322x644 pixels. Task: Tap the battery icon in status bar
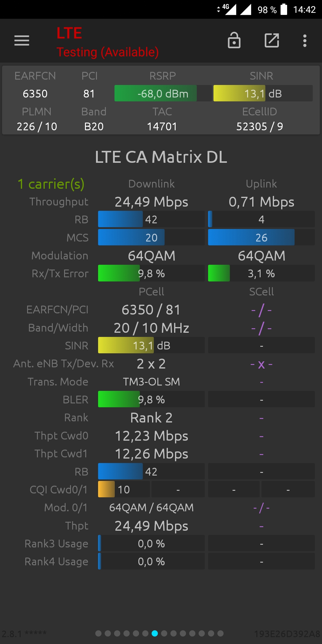pyautogui.click(x=284, y=9)
